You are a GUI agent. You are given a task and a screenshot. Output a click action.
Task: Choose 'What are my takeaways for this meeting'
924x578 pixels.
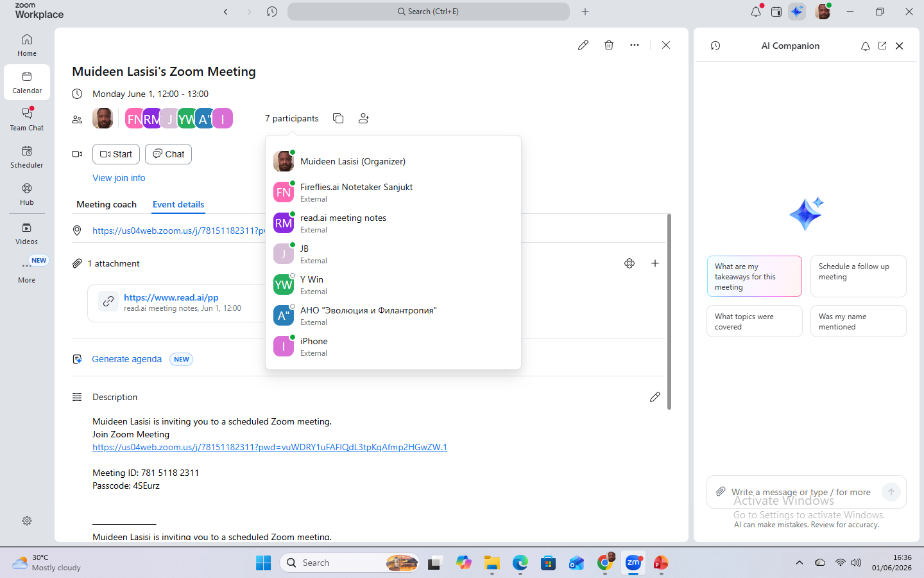[755, 276]
